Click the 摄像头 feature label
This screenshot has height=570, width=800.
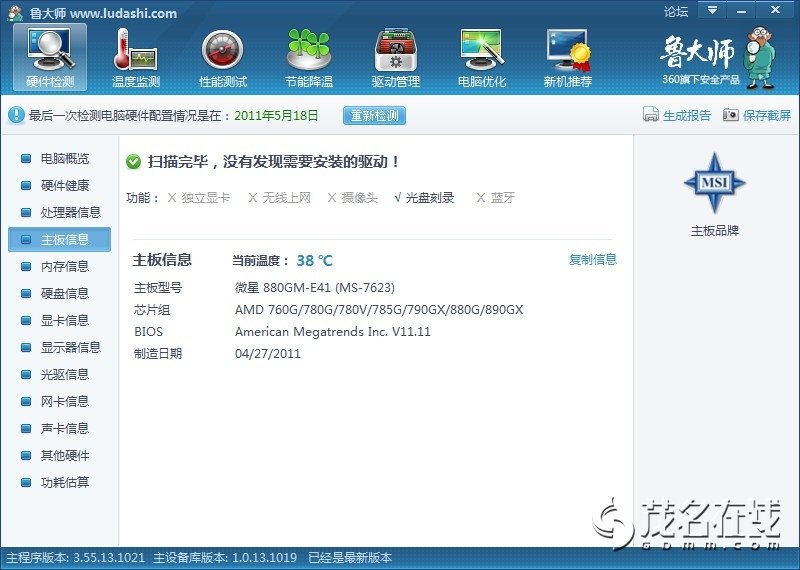[x=360, y=197]
